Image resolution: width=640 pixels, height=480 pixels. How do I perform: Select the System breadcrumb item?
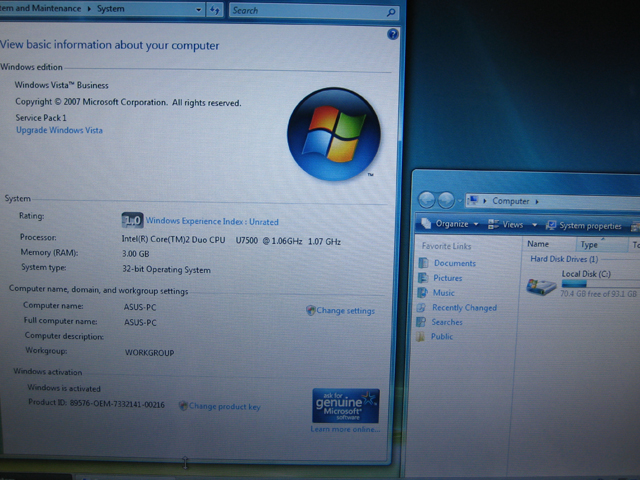(111, 9)
